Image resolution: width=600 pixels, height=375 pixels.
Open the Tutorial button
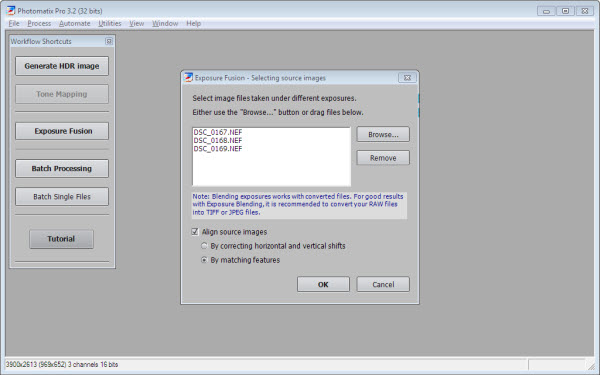61,239
